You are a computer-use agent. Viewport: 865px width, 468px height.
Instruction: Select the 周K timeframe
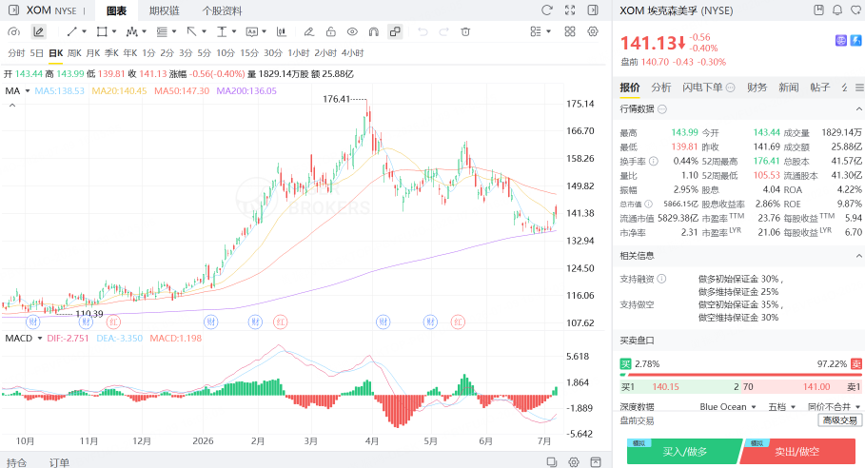coord(74,53)
